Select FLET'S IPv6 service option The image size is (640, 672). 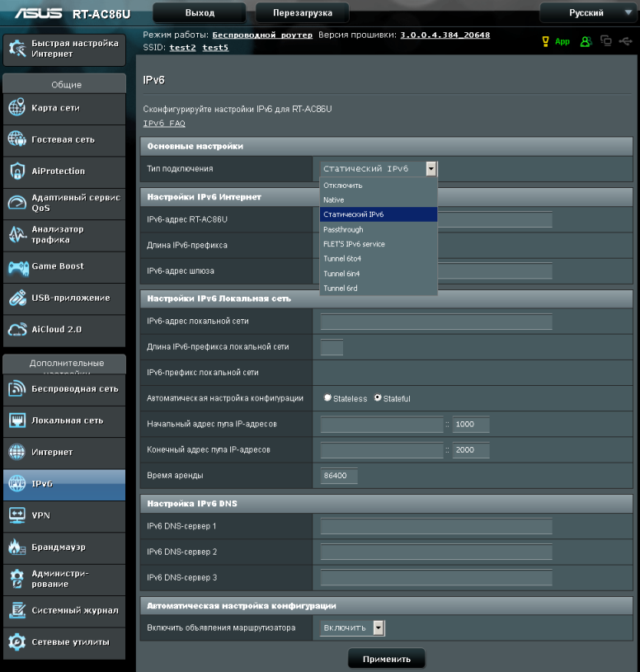pyautogui.click(x=379, y=244)
